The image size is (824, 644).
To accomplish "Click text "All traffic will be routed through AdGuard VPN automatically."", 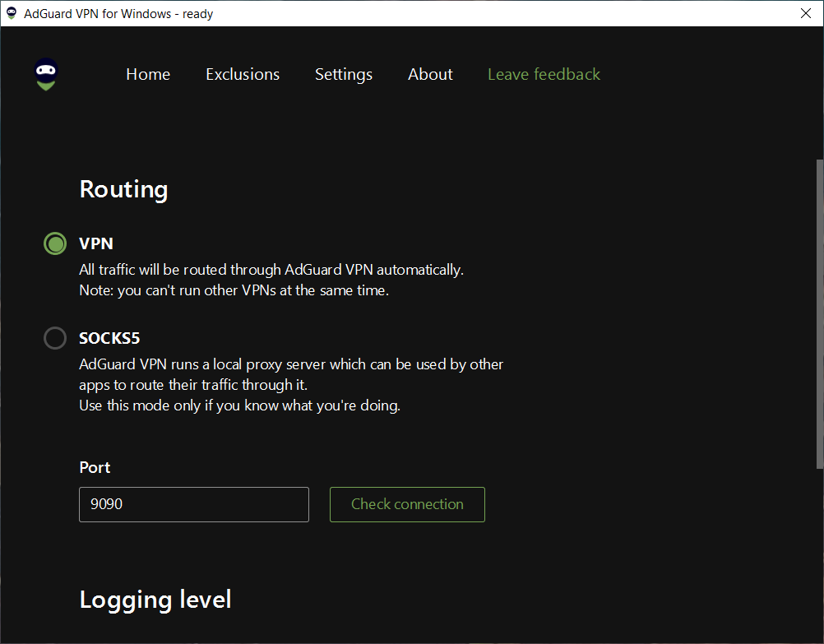I will (x=271, y=270).
